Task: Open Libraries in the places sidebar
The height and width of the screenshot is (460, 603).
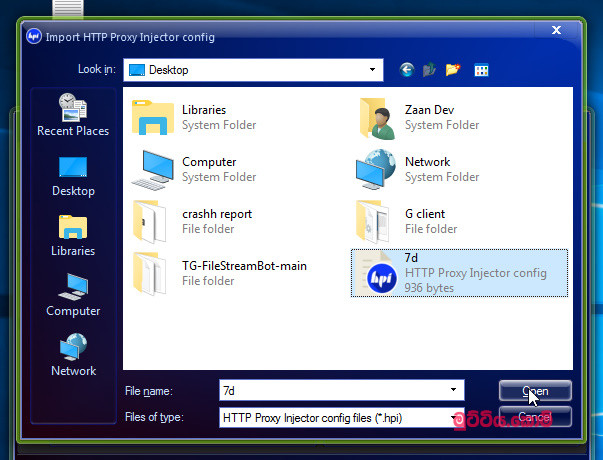Action: point(73,235)
